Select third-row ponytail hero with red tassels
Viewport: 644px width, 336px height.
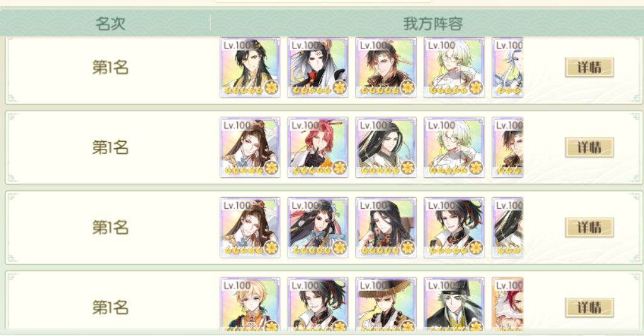[455, 228]
